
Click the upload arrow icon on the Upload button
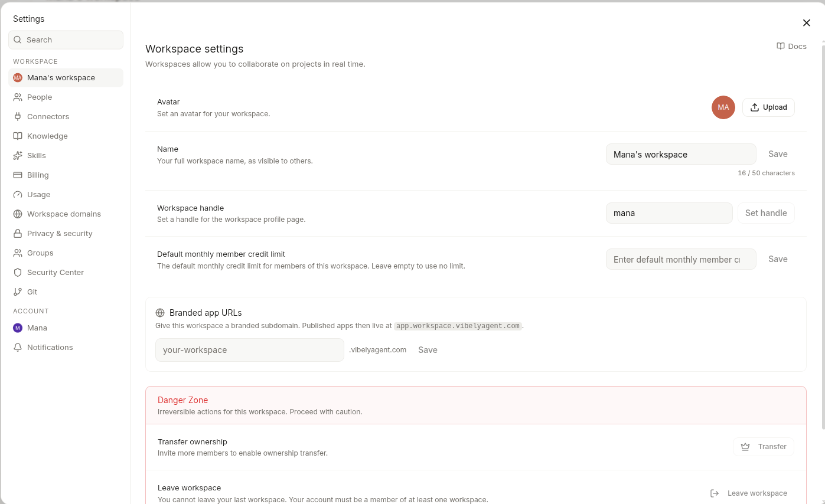[755, 107]
